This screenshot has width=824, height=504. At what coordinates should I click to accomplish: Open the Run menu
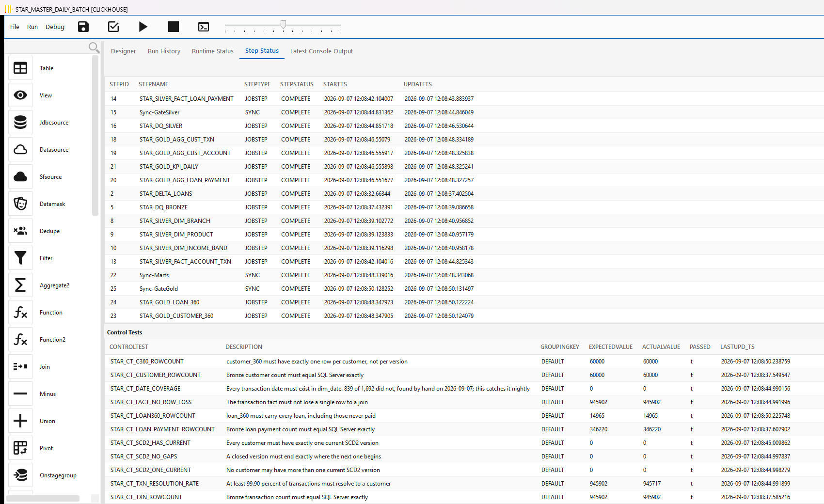(32, 27)
